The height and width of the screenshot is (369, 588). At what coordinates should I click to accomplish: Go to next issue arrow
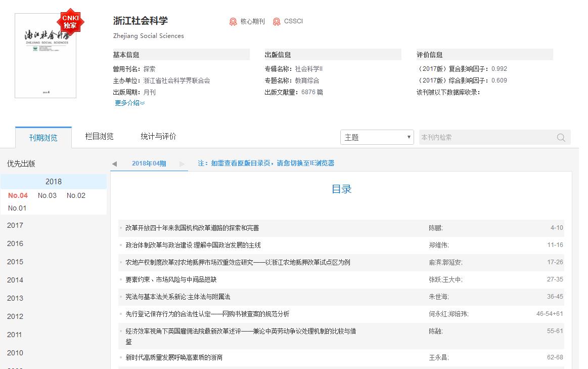point(182,163)
